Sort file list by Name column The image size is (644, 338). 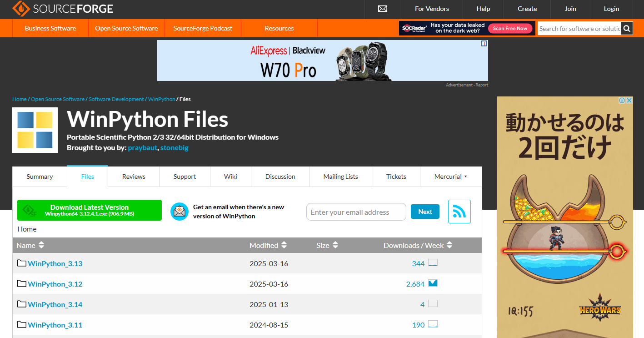pos(30,245)
